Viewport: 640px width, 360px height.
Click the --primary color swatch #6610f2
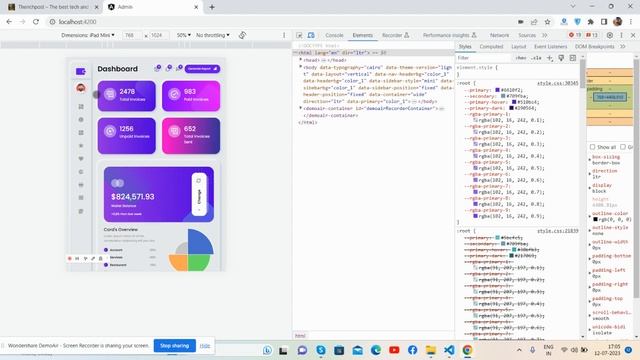498,90
